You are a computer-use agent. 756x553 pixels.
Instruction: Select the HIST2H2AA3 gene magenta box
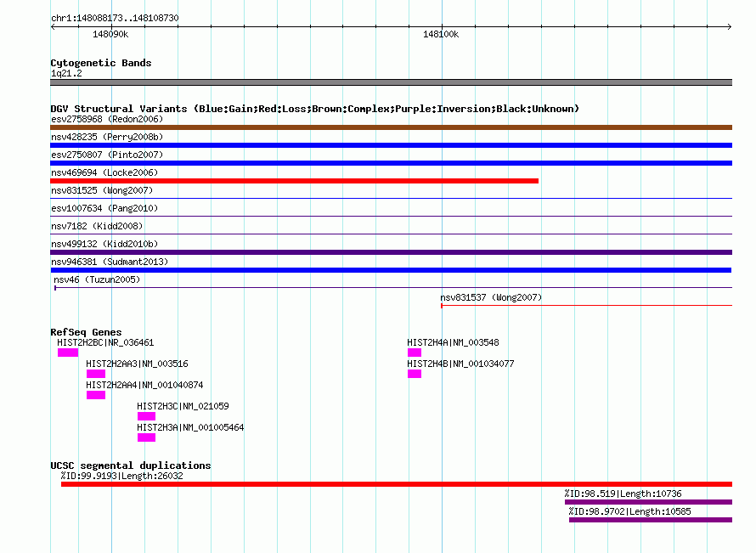point(96,374)
